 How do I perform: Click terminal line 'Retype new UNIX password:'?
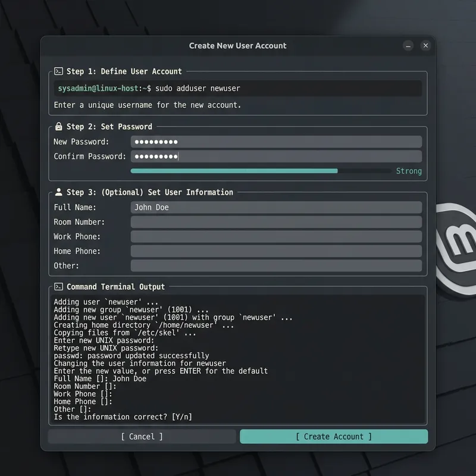106,348
